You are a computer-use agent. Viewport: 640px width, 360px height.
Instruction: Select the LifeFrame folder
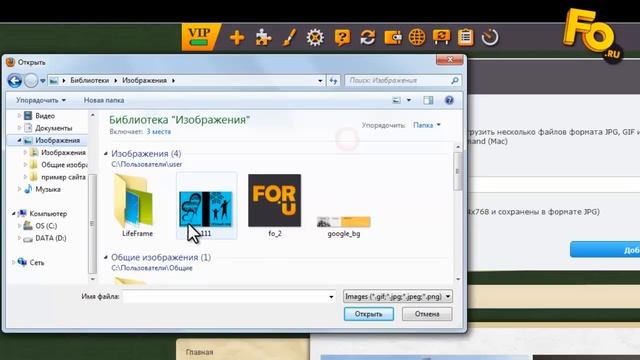137,205
